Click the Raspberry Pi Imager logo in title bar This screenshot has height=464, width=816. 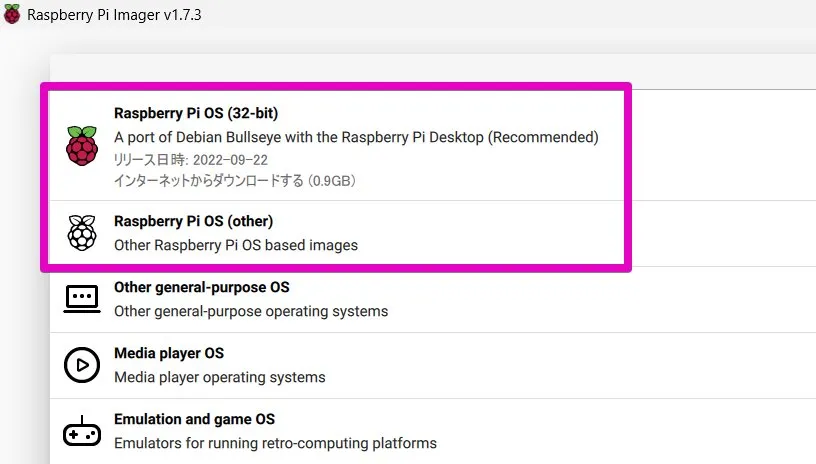pos(11,14)
